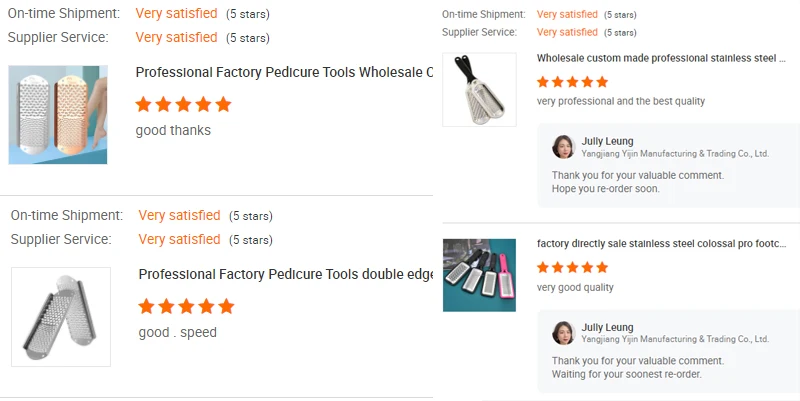Click 'very professional and the best quality' comment

pos(620,101)
